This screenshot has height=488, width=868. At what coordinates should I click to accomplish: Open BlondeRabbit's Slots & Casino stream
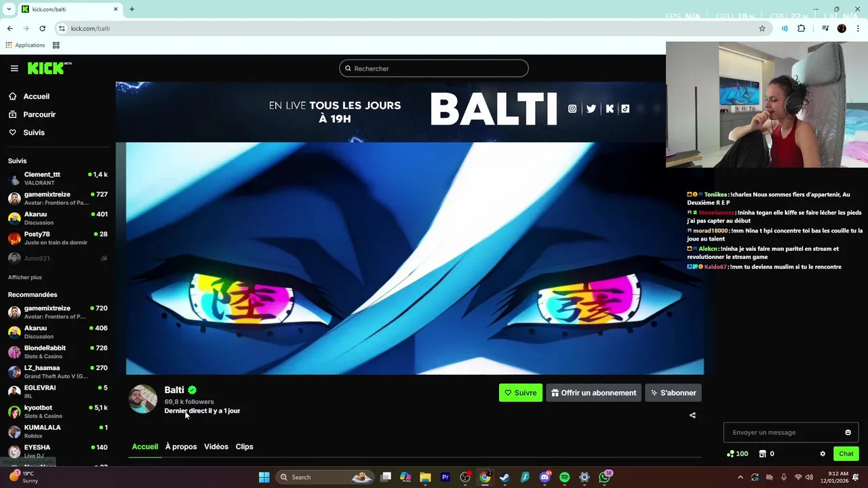tap(58, 352)
